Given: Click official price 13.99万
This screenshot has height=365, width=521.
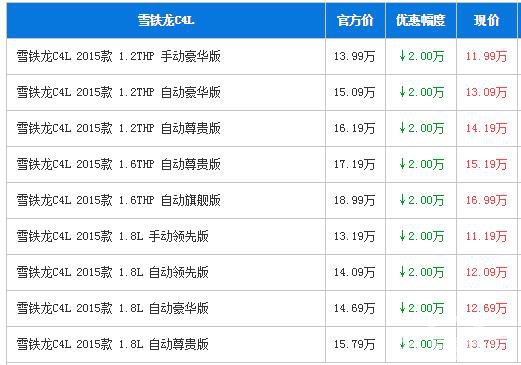Looking at the screenshot, I should click(354, 56).
